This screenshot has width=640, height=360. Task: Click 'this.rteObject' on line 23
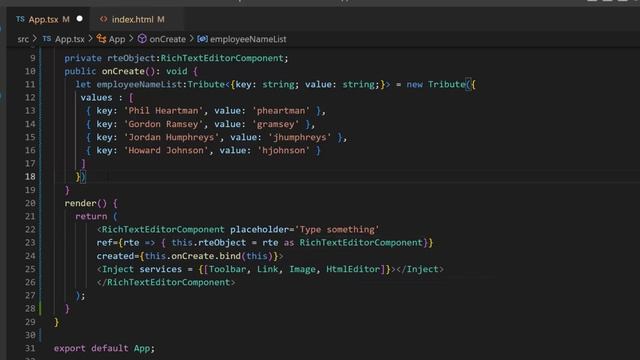(209, 242)
